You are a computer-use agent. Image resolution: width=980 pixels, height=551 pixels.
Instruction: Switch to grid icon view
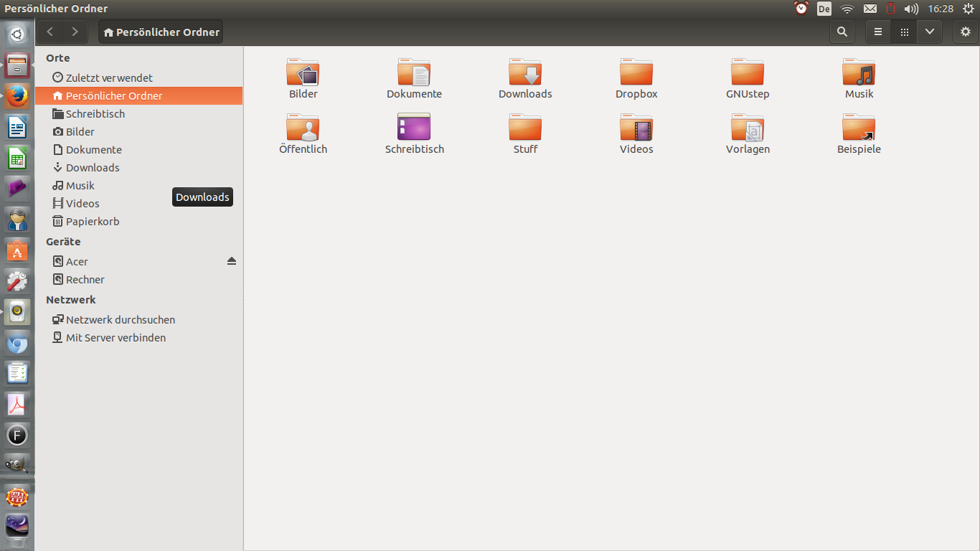point(904,32)
